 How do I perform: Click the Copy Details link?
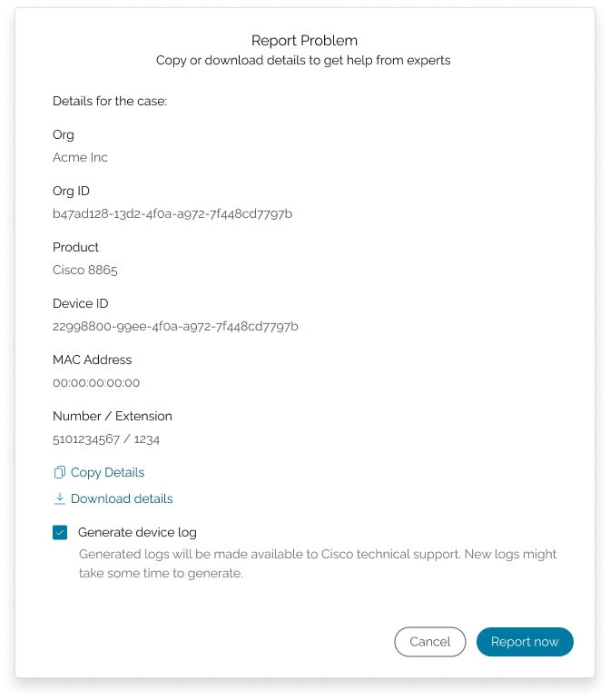(x=107, y=472)
